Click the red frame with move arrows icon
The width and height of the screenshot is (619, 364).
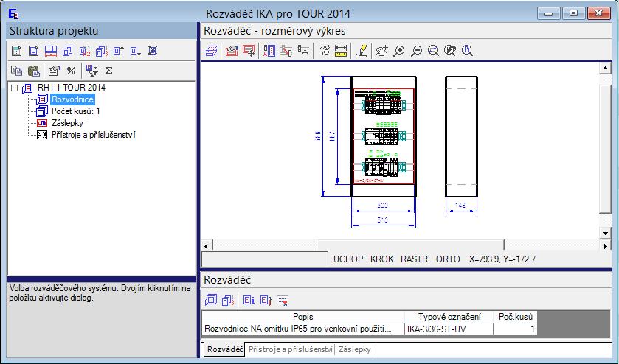(249, 51)
